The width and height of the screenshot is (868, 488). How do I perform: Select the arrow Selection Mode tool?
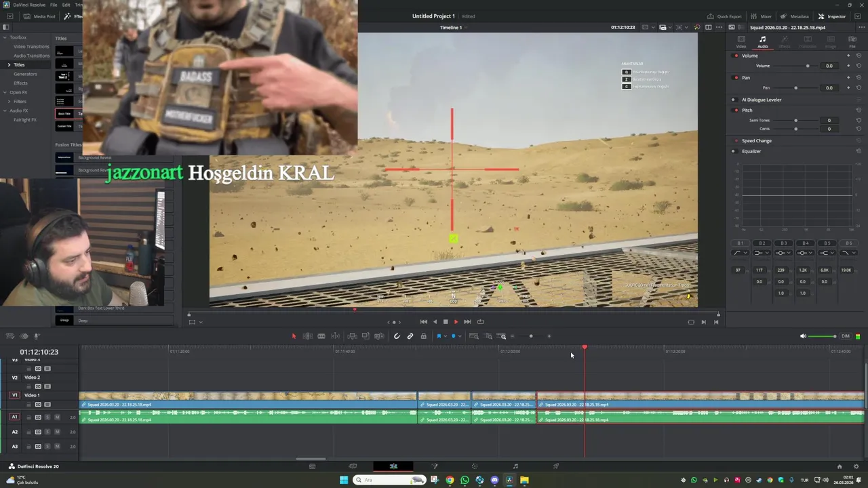click(x=294, y=336)
